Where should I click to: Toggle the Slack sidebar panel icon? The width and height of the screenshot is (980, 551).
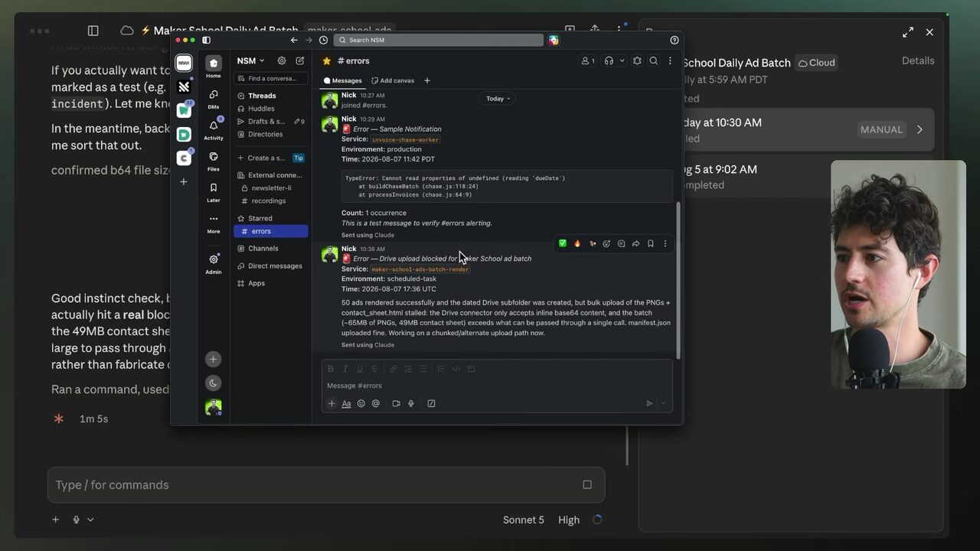coord(206,40)
